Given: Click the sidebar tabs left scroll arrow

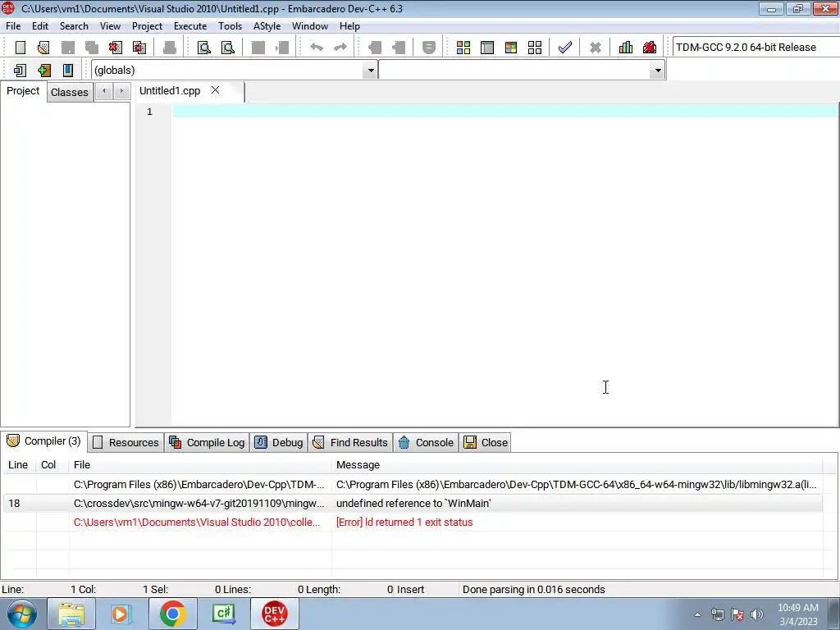Looking at the screenshot, I should pyautogui.click(x=104, y=91).
